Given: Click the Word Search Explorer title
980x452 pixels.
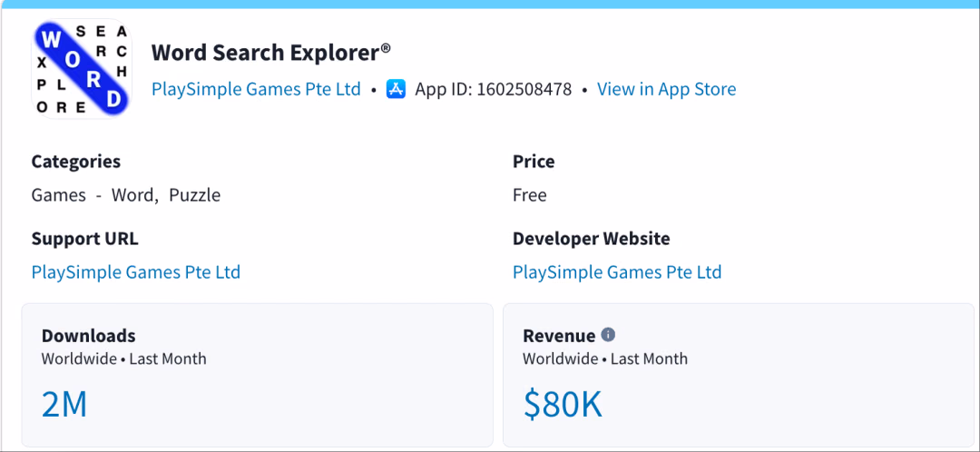Looking at the screenshot, I should point(271,53).
